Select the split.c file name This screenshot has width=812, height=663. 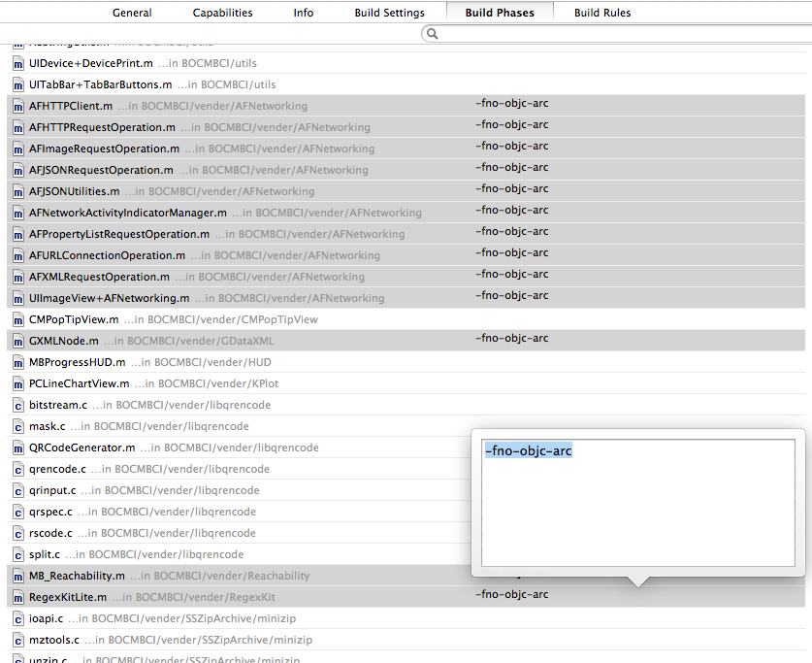tap(45, 554)
